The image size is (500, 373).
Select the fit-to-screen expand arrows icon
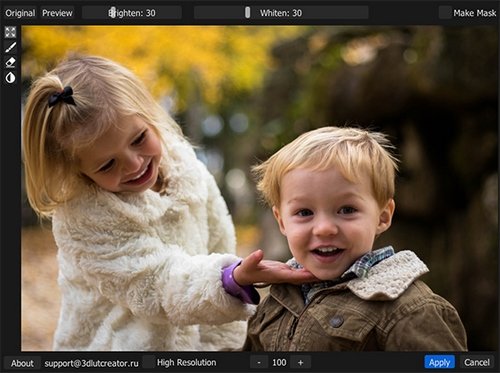tap(10, 32)
